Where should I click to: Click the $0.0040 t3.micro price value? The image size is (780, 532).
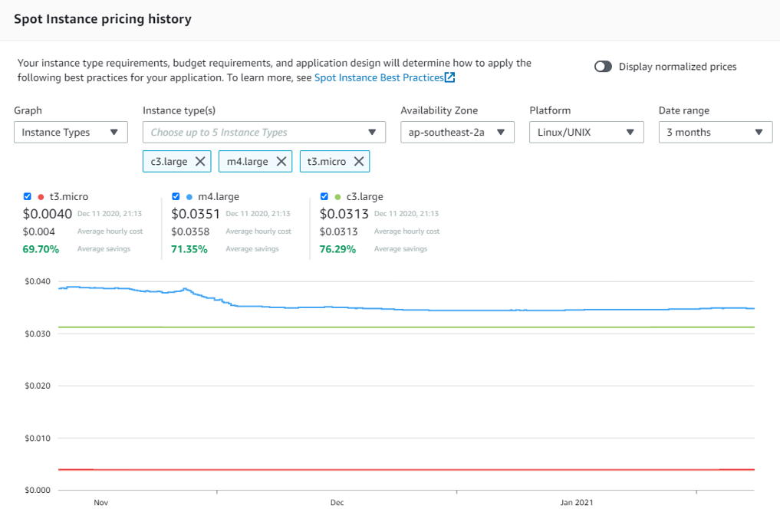[48, 214]
